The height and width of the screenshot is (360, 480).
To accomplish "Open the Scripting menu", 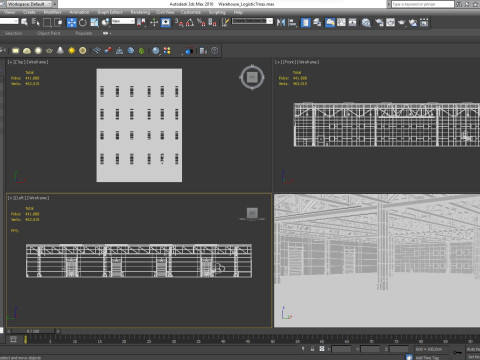I will 217,12.
